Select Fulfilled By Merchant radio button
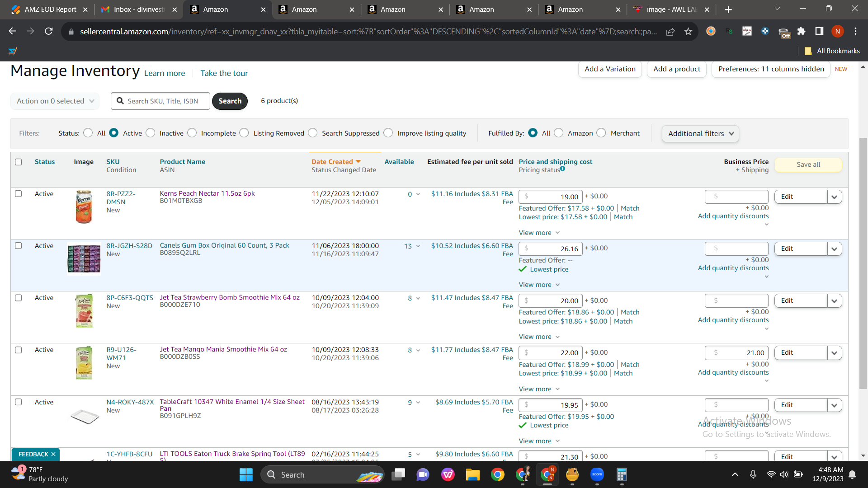Screen dimensions: 868x488 click(x=601, y=133)
